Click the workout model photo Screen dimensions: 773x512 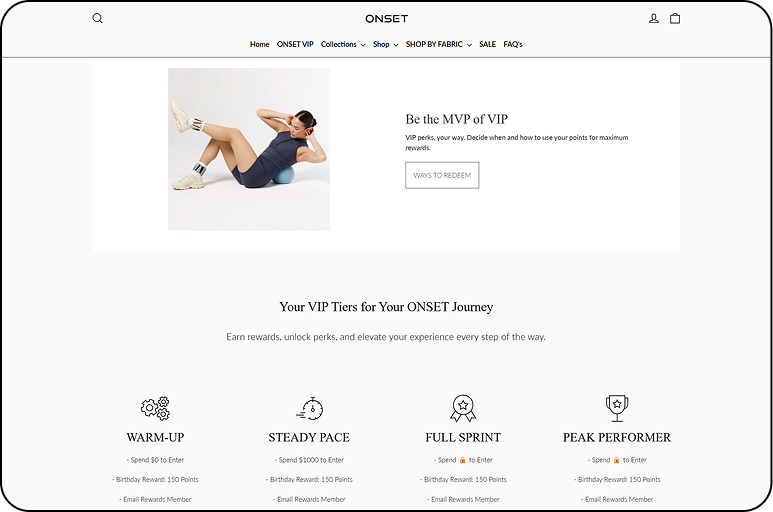[249, 149]
